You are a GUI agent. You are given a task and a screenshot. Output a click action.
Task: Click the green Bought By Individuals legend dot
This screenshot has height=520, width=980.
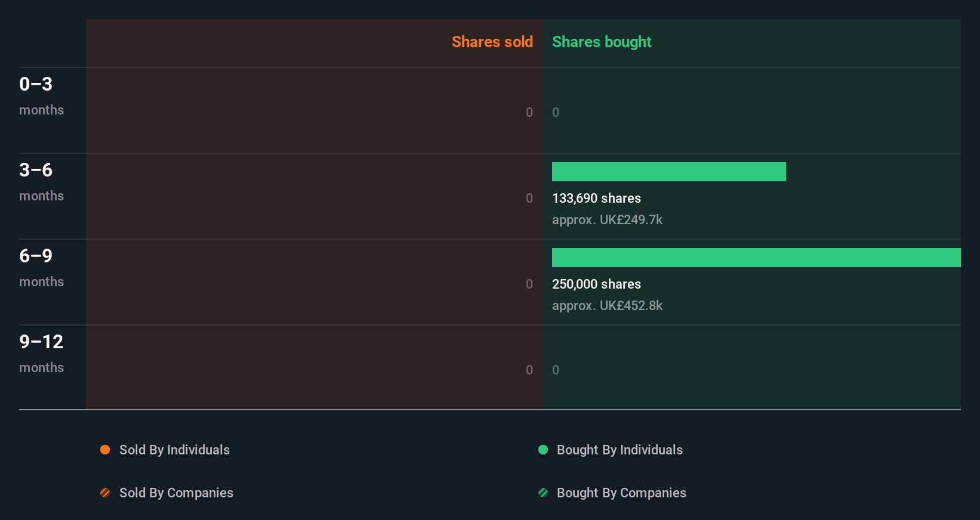pyautogui.click(x=543, y=450)
